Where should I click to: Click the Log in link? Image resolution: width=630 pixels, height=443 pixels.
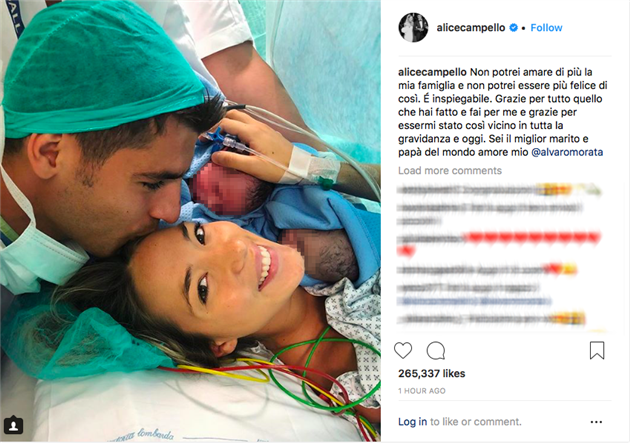[x=413, y=422]
